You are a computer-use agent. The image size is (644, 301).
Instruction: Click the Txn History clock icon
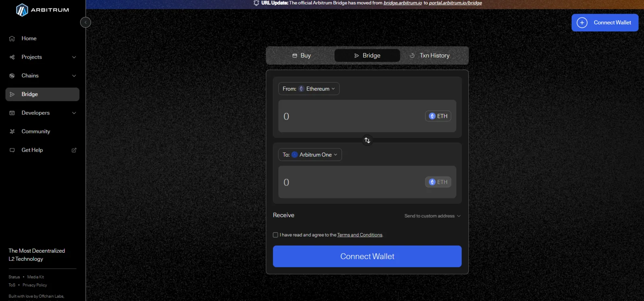[x=412, y=56]
